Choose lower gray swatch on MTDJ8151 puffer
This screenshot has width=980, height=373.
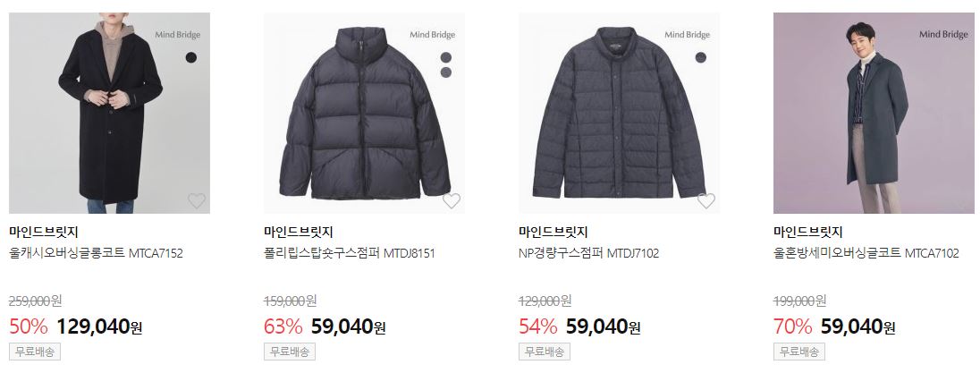(445, 72)
